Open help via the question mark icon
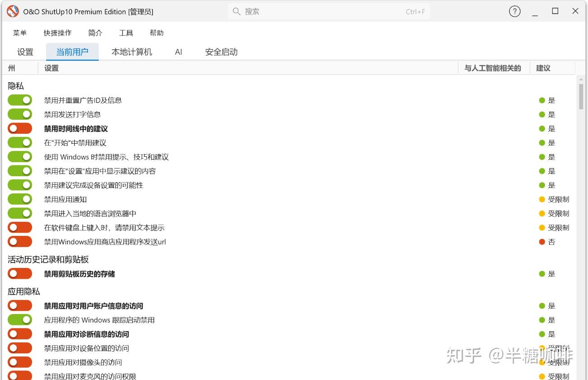 pyautogui.click(x=515, y=11)
